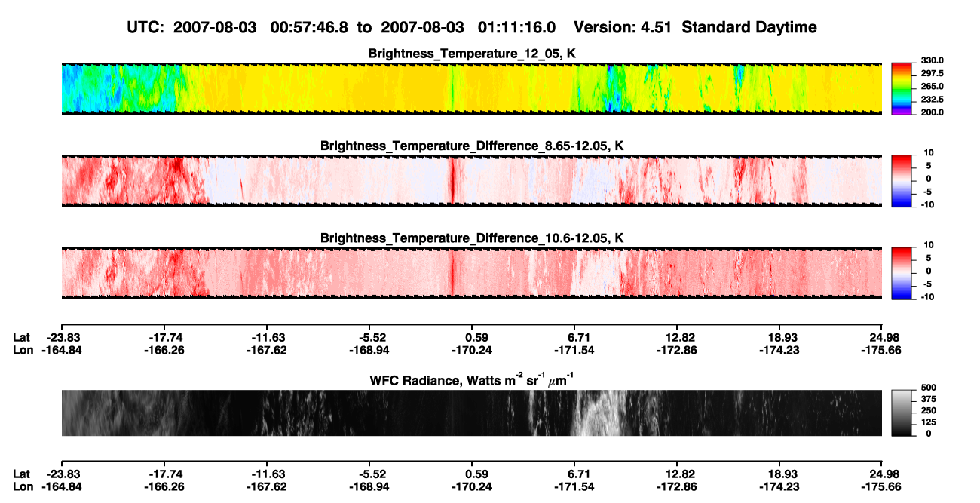Click the grayscale WFC Radiance image strip
Viewport: 980px width, 503px height.
[472, 413]
